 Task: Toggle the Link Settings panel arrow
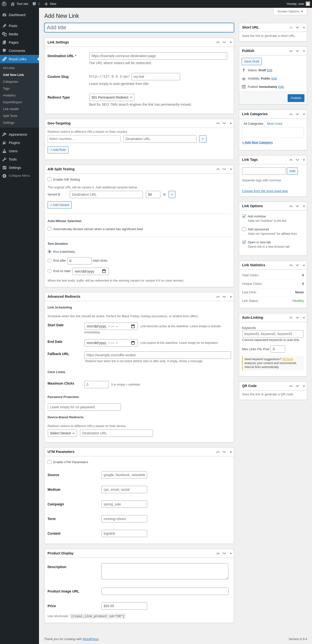click(x=231, y=42)
